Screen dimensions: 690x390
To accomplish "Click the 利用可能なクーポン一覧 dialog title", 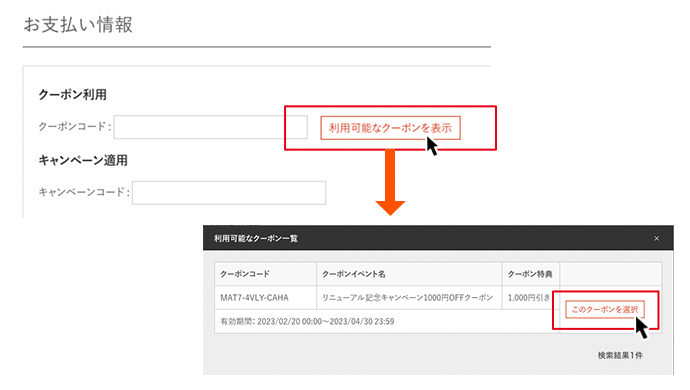I will tap(256, 239).
